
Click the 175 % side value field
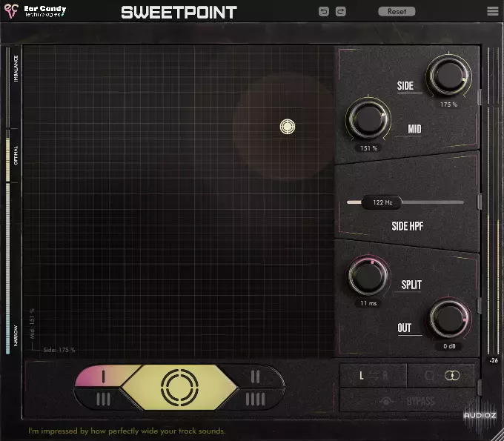coord(448,105)
